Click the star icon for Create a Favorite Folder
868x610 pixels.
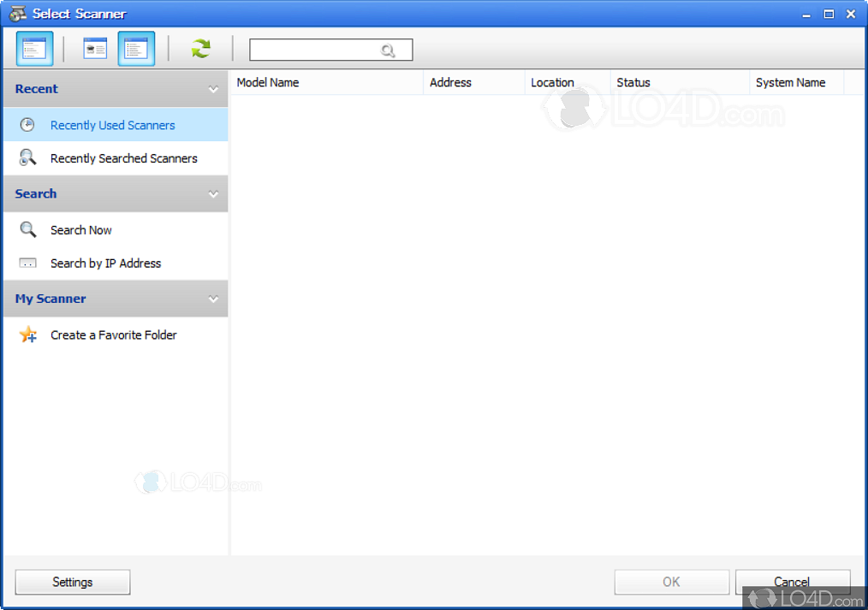coord(27,335)
